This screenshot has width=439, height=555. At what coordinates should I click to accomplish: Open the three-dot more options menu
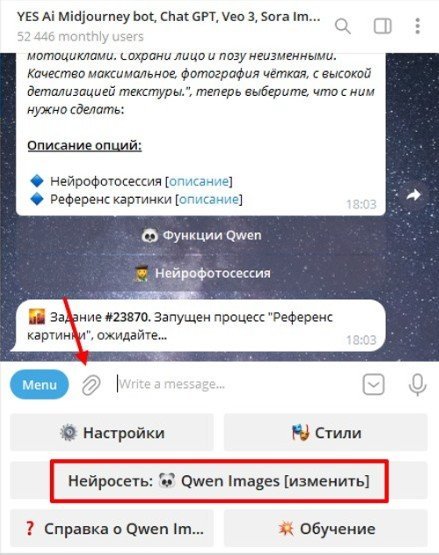coord(418,26)
